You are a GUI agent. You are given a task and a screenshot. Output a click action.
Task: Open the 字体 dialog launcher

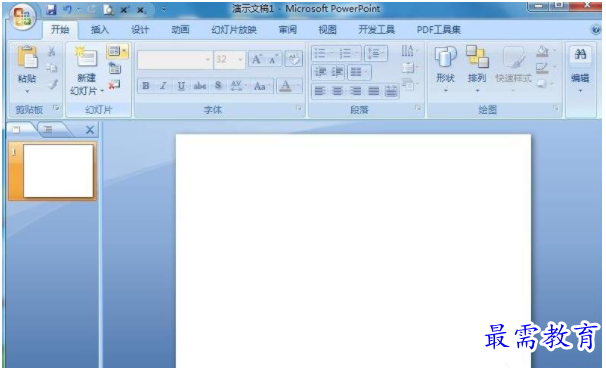(x=298, y=108)
